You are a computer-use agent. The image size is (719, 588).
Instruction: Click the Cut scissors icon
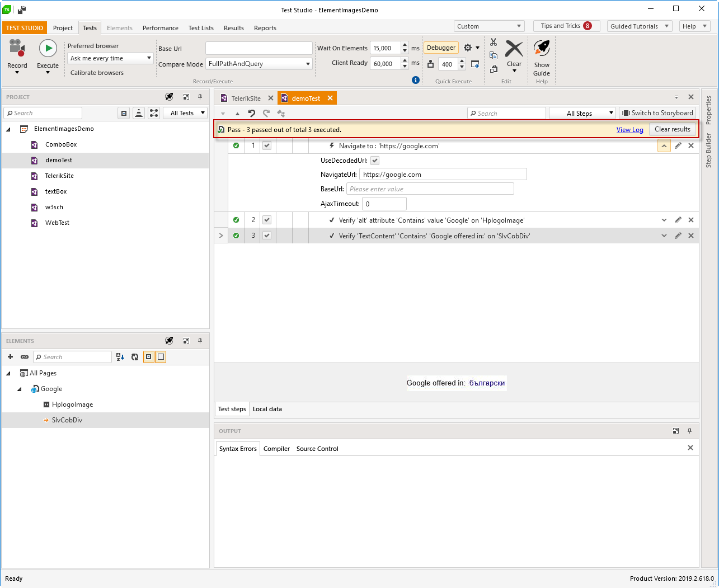tap(494, 42)
